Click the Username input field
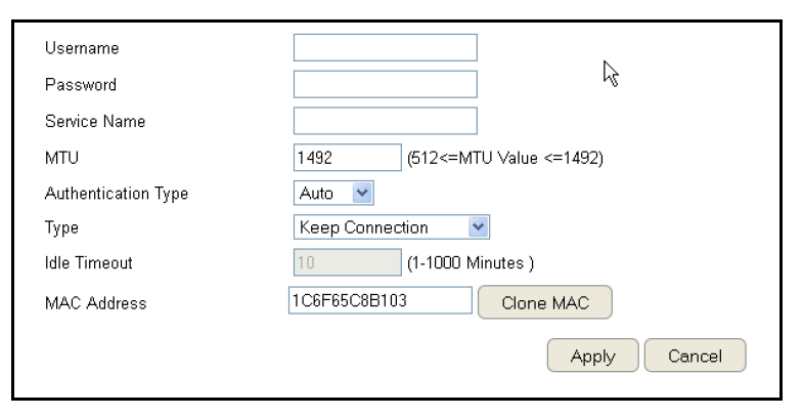The image size is (802, 416). point(385,48)
